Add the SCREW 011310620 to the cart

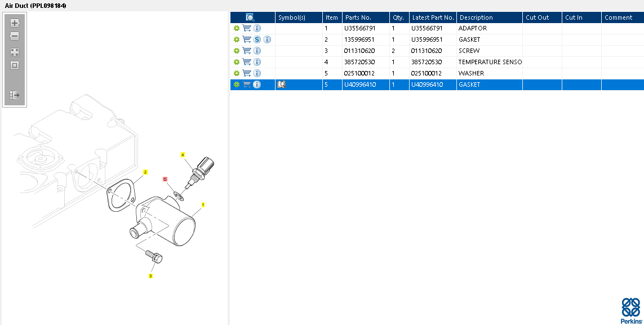tap(247, 51)
